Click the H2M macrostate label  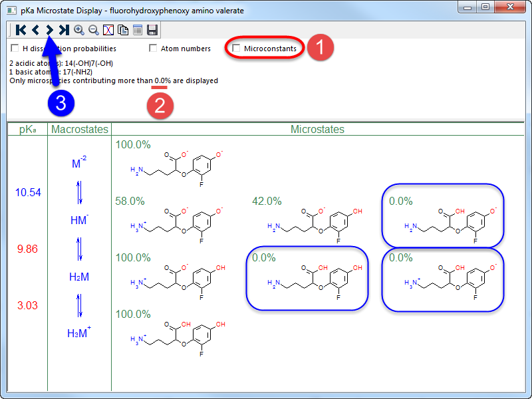point(79,277)
